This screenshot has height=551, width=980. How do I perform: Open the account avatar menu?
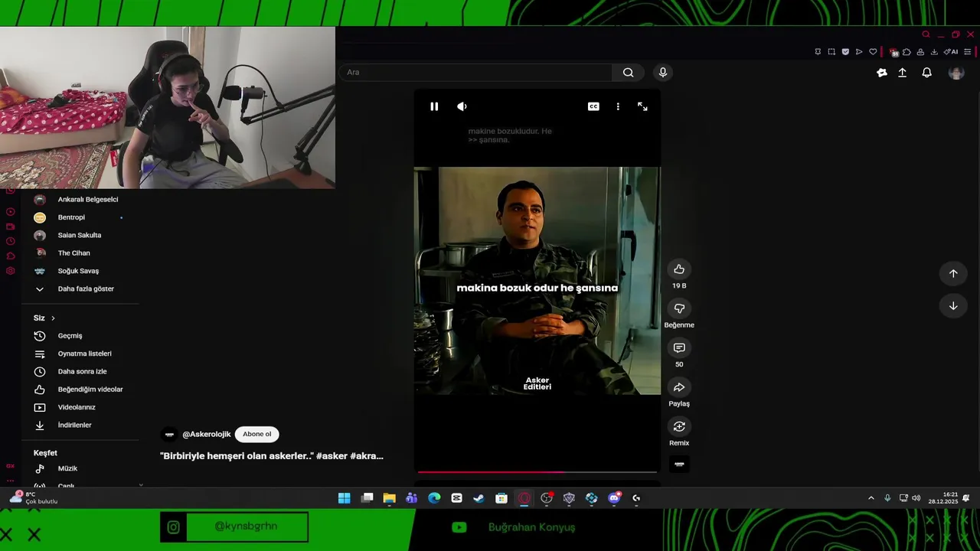(x=956, y=73)
